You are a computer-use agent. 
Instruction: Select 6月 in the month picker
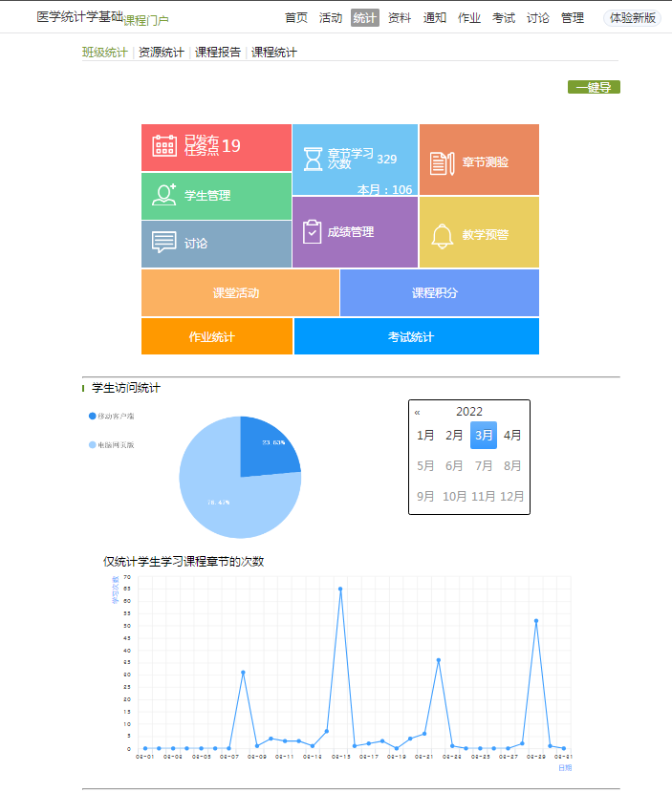click(x=454, y=466)
